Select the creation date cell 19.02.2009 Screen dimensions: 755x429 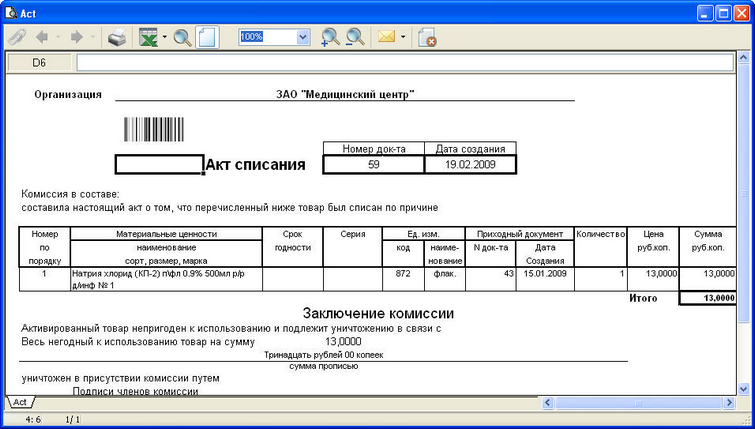tap(470, 164)
